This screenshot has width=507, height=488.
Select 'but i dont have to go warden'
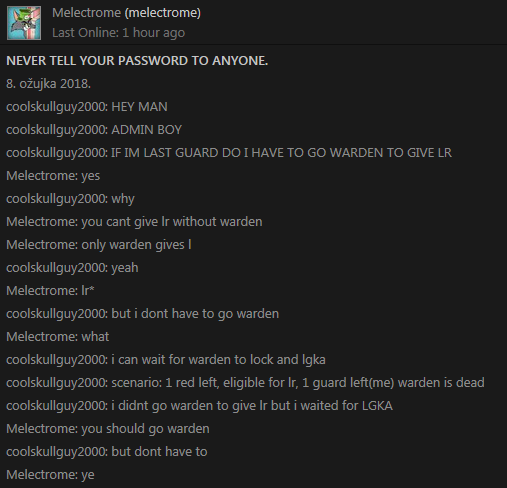click(143, 314)
